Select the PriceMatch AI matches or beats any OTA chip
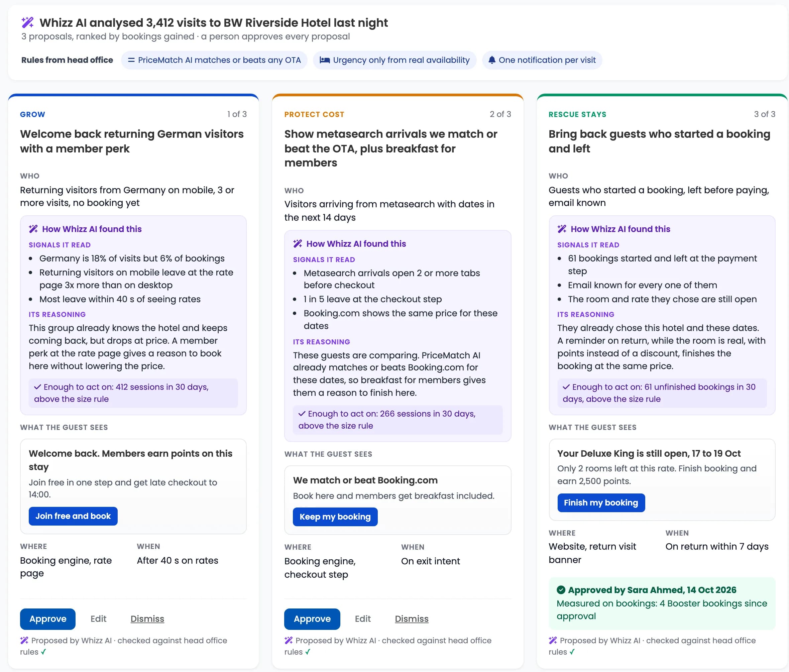This screenshot has height=672, width=789. 214,60
